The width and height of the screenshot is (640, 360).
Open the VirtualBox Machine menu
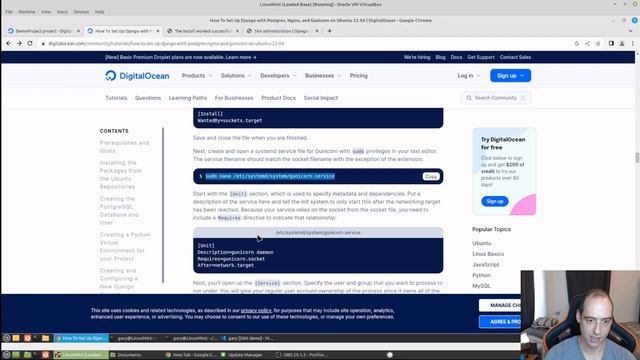click(27, 12)
